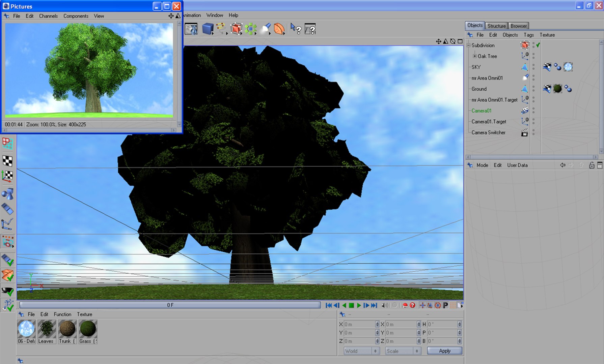Switch to the Structure tab
The image size is (604, 364).
tap(496, 26)
